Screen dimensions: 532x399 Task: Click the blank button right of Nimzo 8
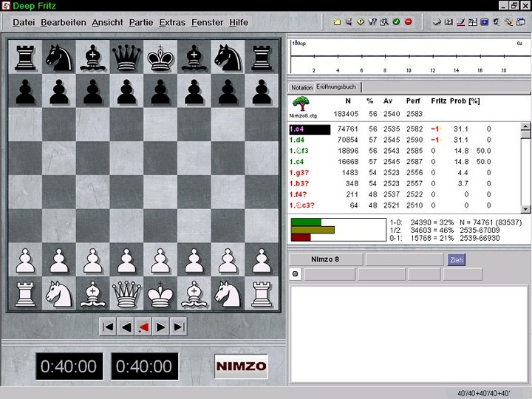[x=404, y=259]
